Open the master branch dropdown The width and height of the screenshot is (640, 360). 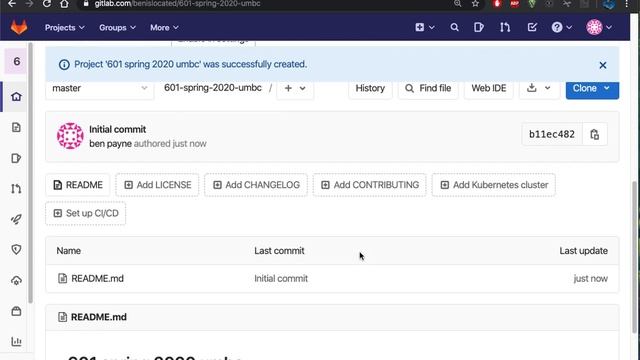pyautogui.click(x=100, y=88)
